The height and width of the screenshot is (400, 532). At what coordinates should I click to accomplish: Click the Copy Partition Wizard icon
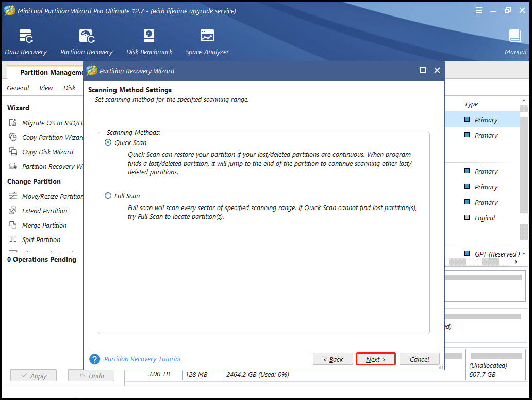point(13,137)
